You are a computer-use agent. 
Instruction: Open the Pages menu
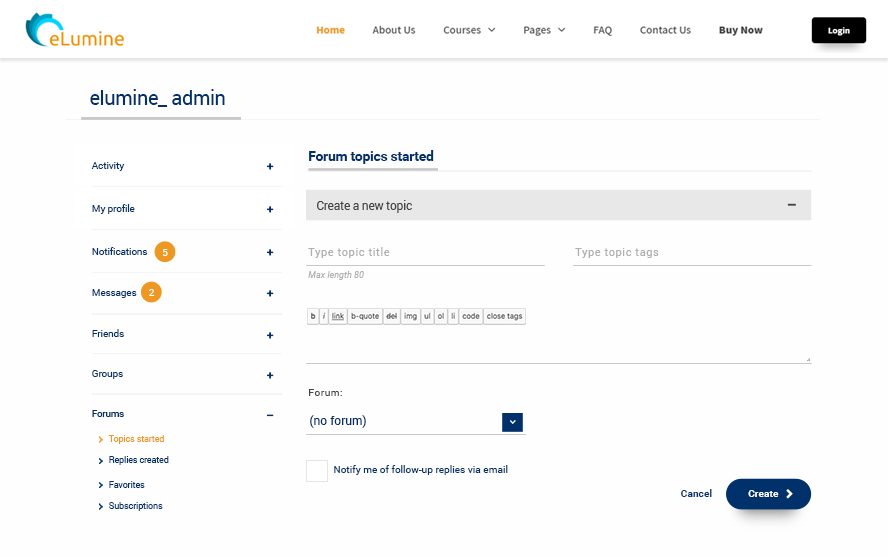(544, 30)
